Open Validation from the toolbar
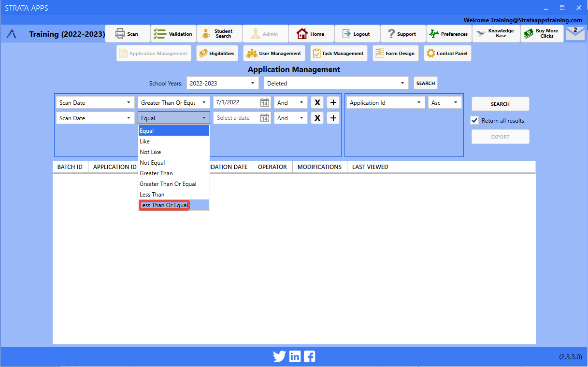The image size is (588, 367). point(173,34)
